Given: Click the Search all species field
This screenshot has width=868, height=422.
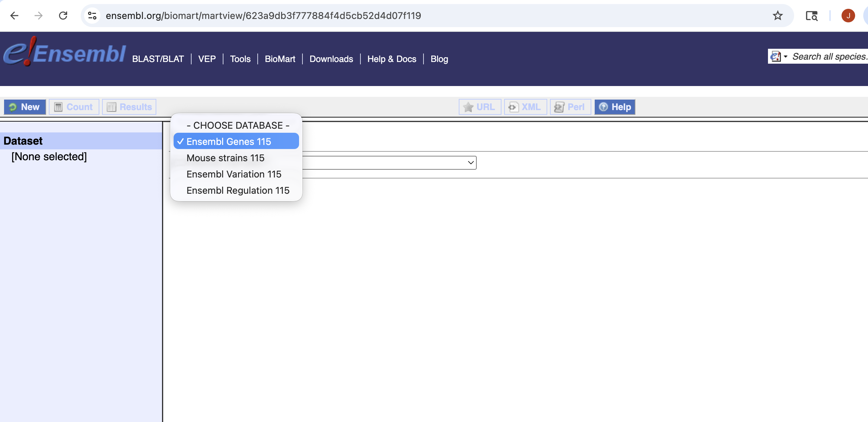Looking at the screenshot, I should (829, 56).
